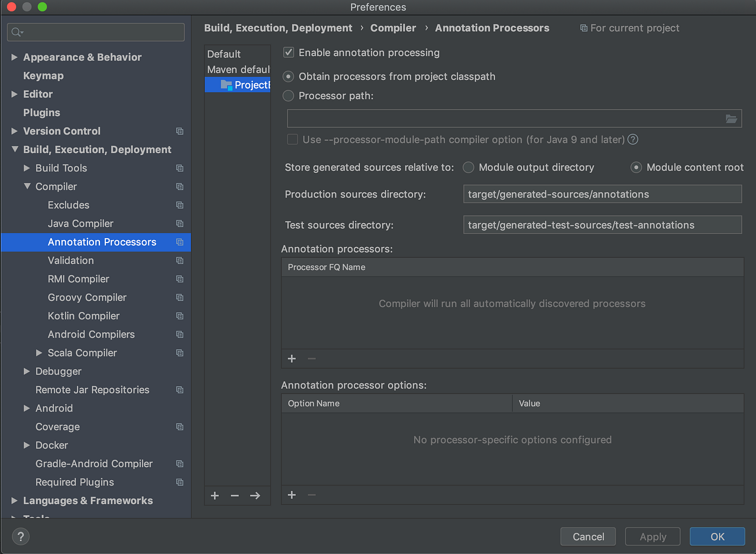Click the project-level icon beside Excludes
The height and width of the screenshot is (554, 756).
click(180, 205)
